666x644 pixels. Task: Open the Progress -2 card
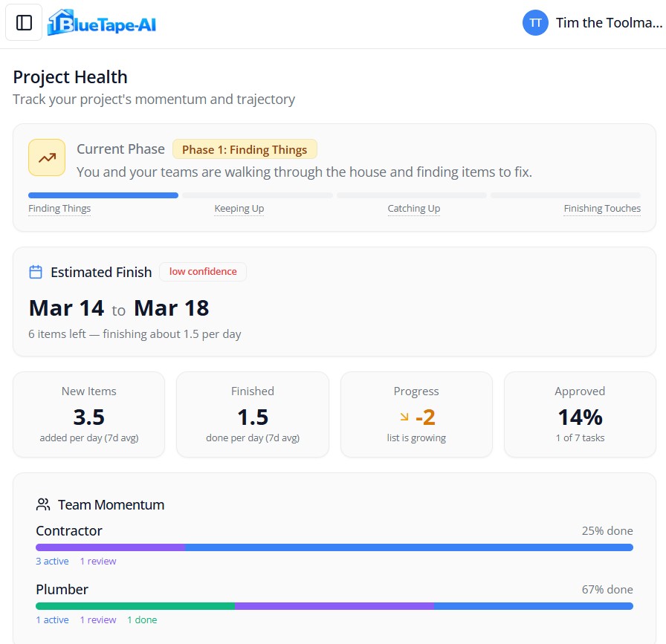[416, 414]
